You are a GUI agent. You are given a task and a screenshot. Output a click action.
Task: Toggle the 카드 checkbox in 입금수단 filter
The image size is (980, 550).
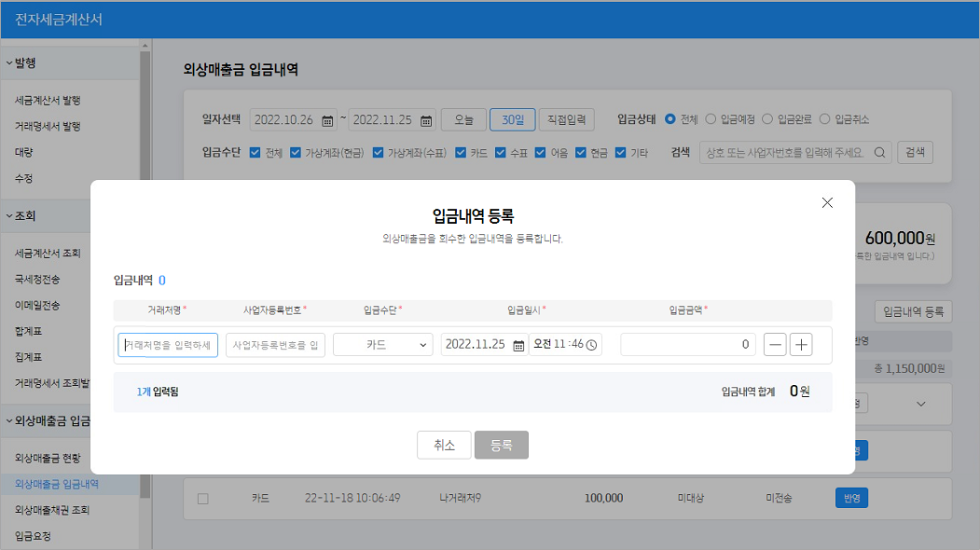click(461, 153)
